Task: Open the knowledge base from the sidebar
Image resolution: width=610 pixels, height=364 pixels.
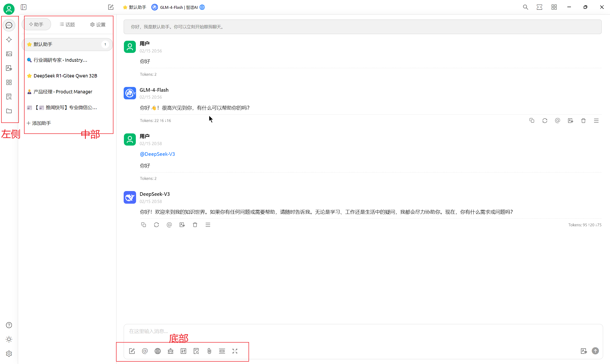Action: click(x=9, y=96)
